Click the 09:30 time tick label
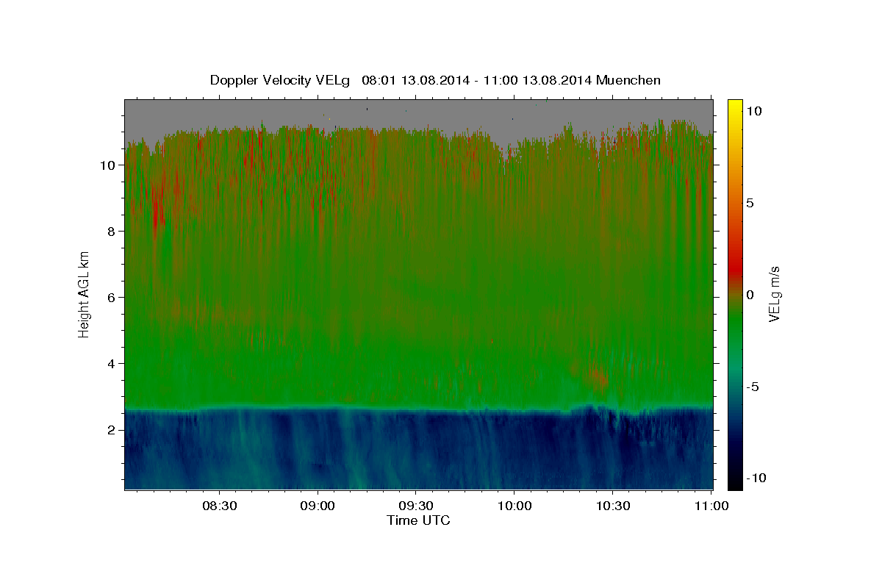This screenshot has height=588, width=882. [x=415, y=506]
